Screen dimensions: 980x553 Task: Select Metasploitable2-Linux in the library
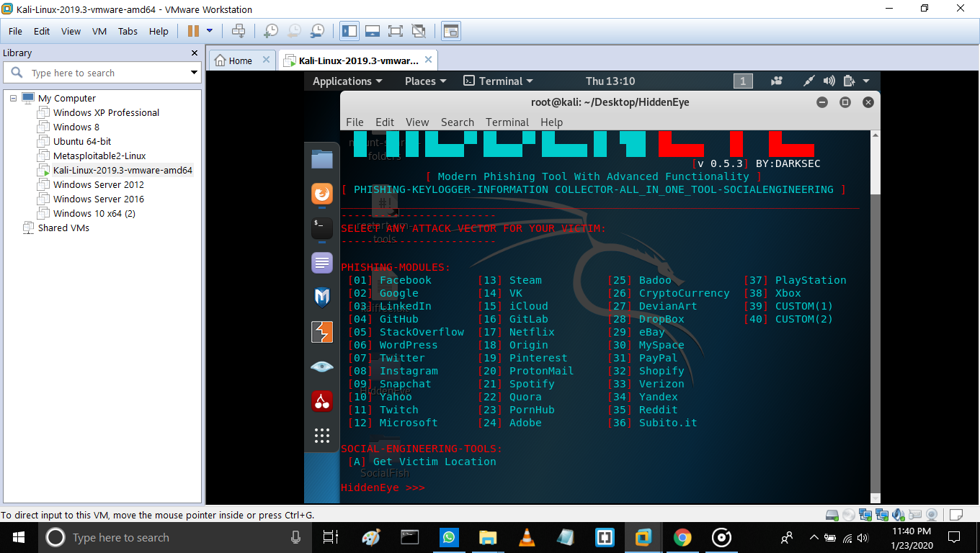pyautogui.click(x=99, y=156)
